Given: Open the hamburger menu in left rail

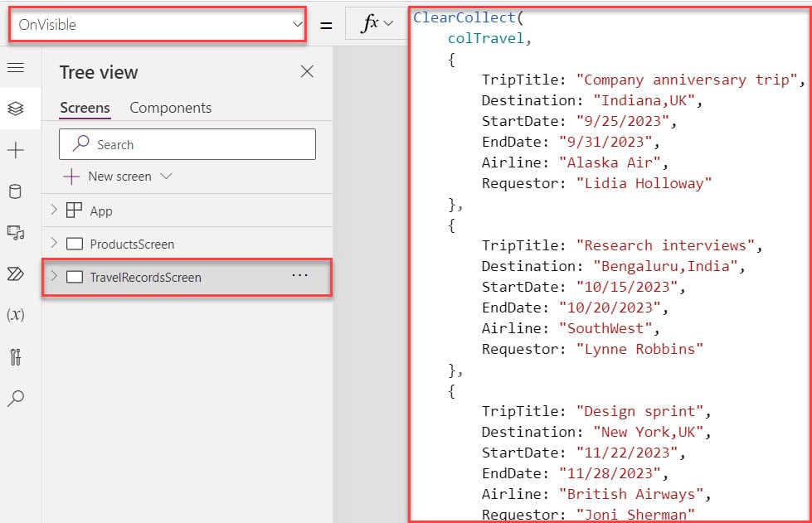Looking at the screenshot, I should [16, 67].
